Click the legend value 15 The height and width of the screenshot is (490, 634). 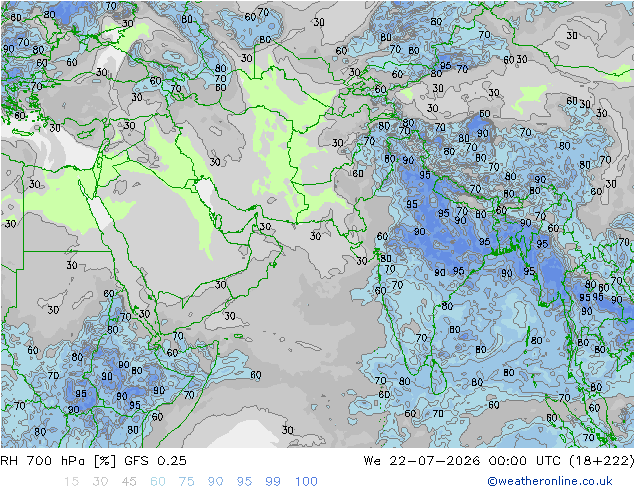click(x=71, y=482)
